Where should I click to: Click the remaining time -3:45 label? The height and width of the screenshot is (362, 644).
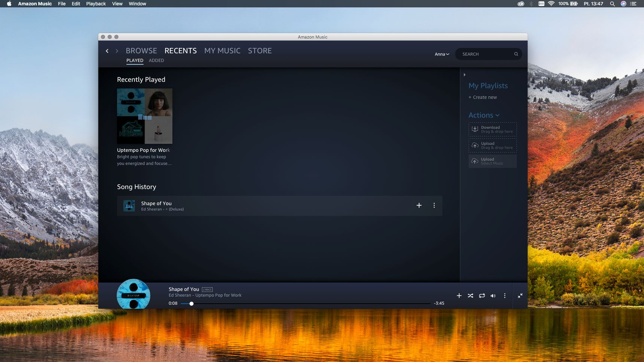439,303
